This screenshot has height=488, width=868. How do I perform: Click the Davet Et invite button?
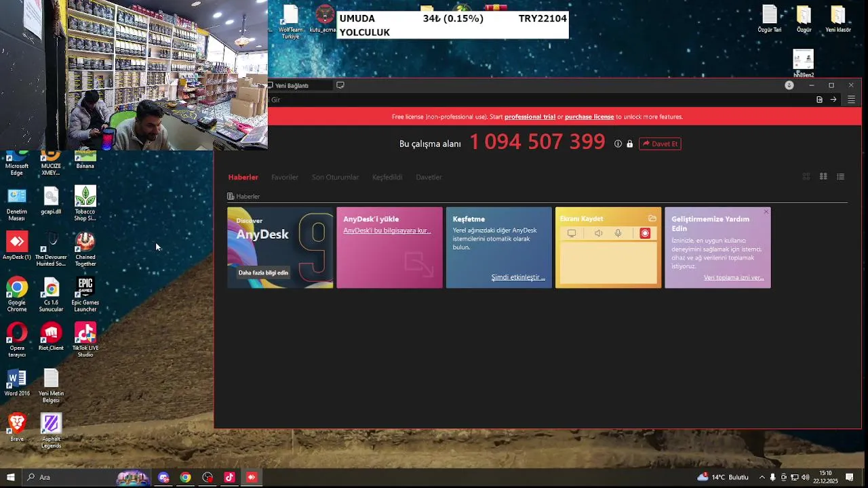[660, 144]
